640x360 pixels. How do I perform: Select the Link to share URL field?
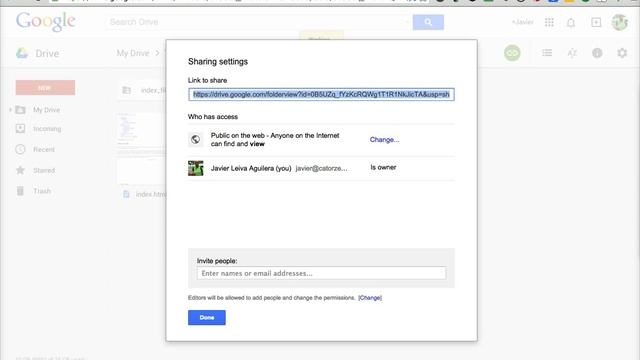click(321, 95)
